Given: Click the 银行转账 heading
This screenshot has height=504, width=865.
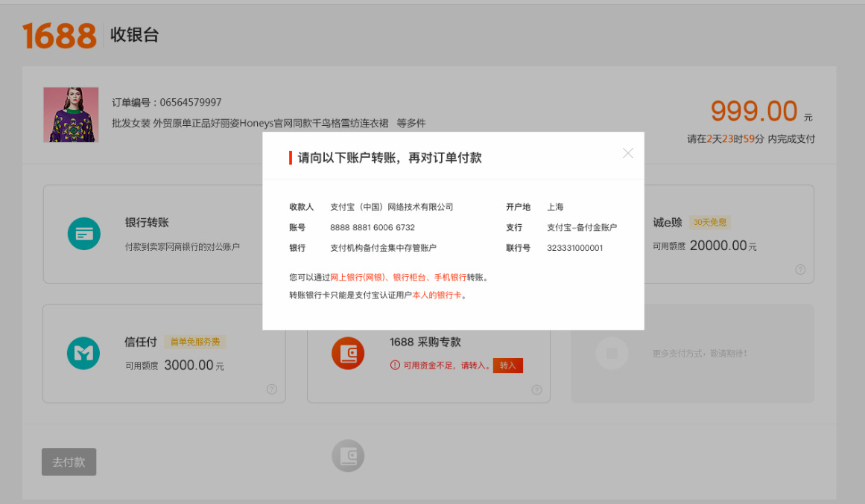Looking at the screenshot, I should point(147,223).
